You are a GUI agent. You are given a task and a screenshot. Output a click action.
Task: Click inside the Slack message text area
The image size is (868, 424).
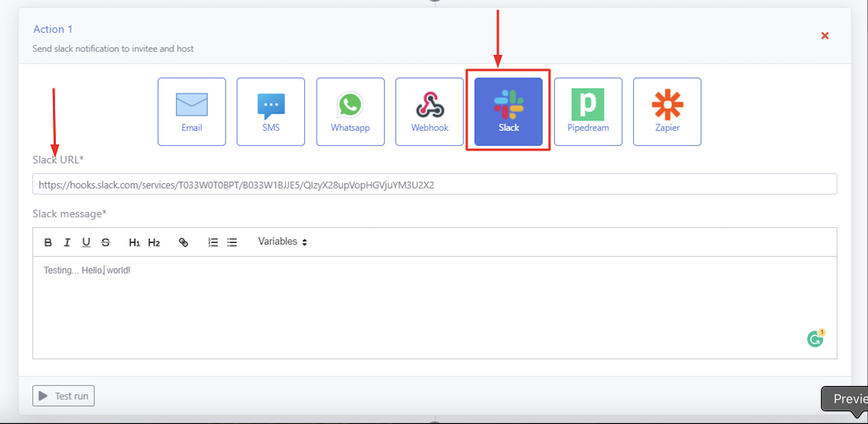point(434,307)
